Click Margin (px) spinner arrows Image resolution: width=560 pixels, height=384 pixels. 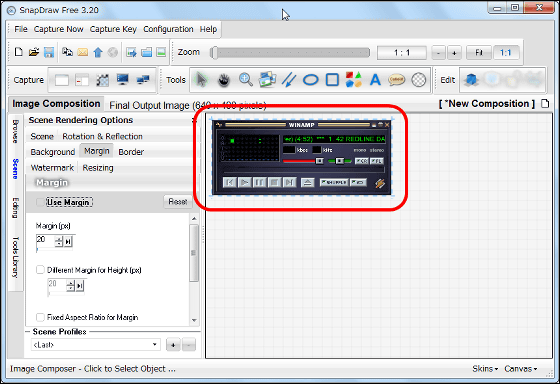59,242
